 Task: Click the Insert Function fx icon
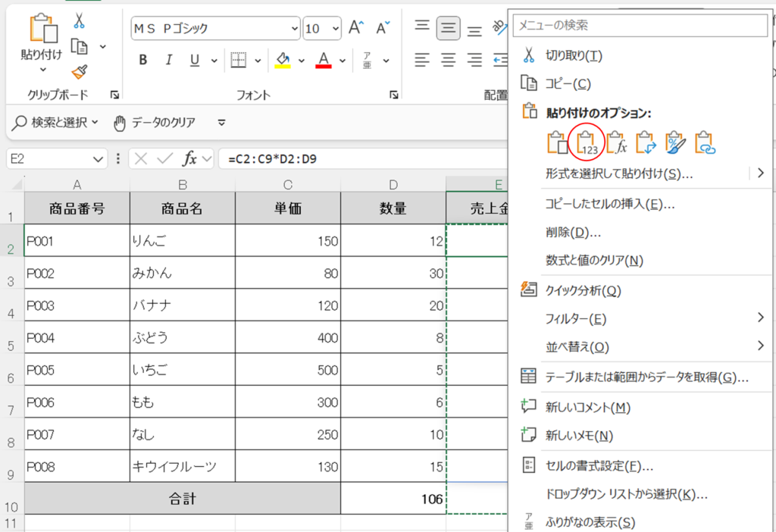pyautogui.click(x=189, y=159)
